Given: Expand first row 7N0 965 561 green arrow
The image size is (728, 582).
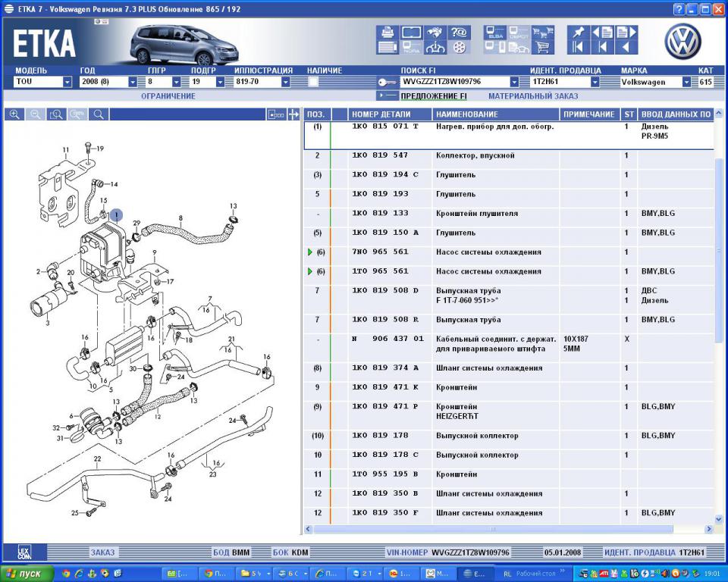Looking at the screenshot, I should point(309,252).
